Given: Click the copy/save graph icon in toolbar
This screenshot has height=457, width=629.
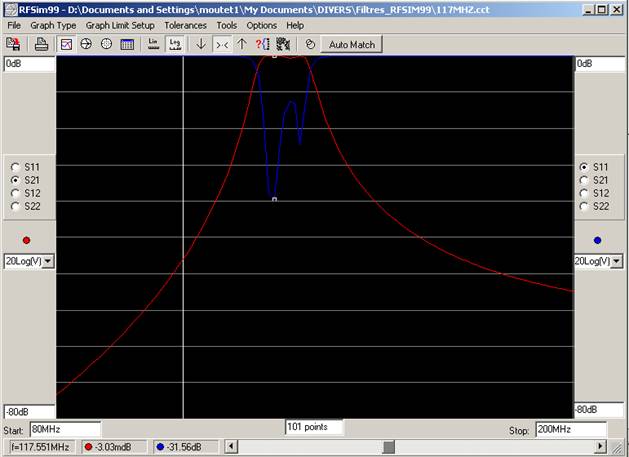Looking at the screenshot, I should (13, 44).
